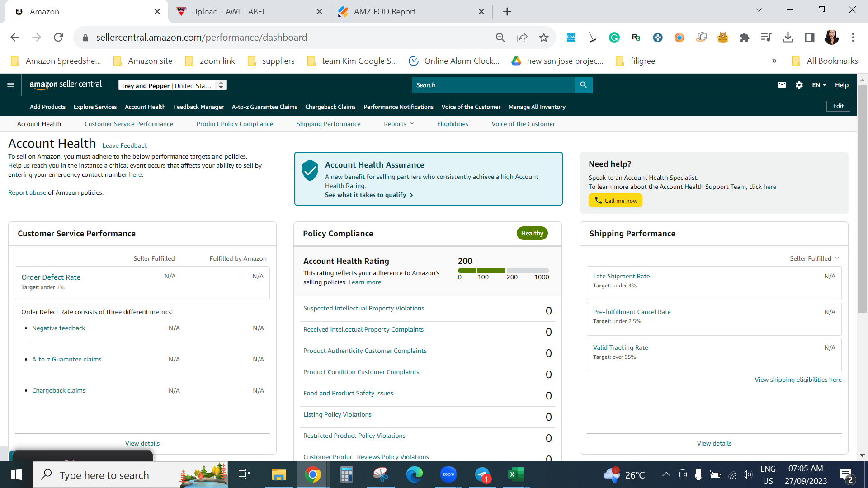The width and height of the screenshot is (868, 488).
Task: Click the Call me now button
Action: pyautogui.click(x=615, y=201)
